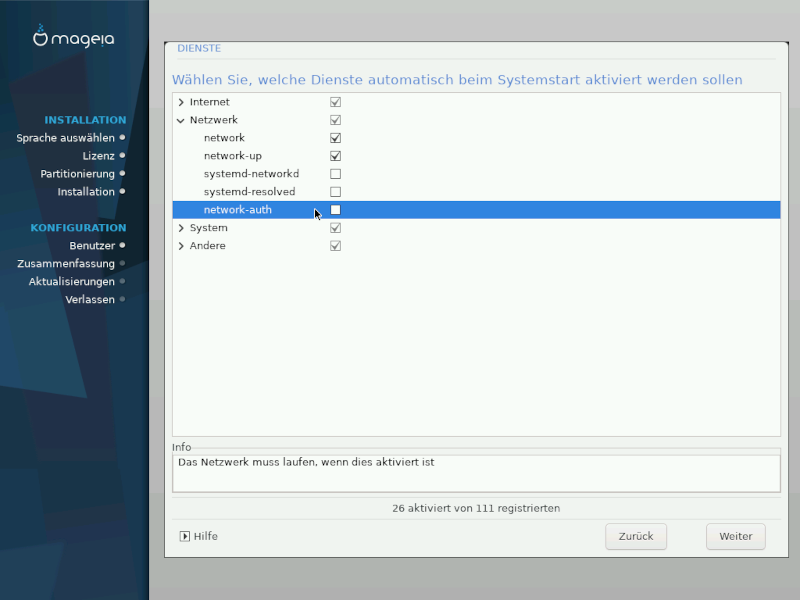Enable the systemd-networkd checkbox
800x600 pixels.
pos(336,174)
